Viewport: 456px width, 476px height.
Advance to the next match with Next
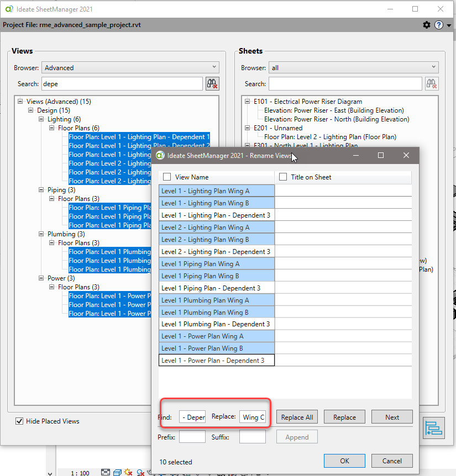coord(392,417)
